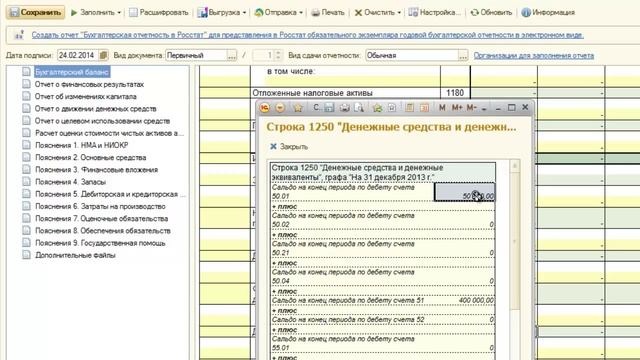Select Пояснения 5. Дебиторская и кредиторская

tap(110, 194)
